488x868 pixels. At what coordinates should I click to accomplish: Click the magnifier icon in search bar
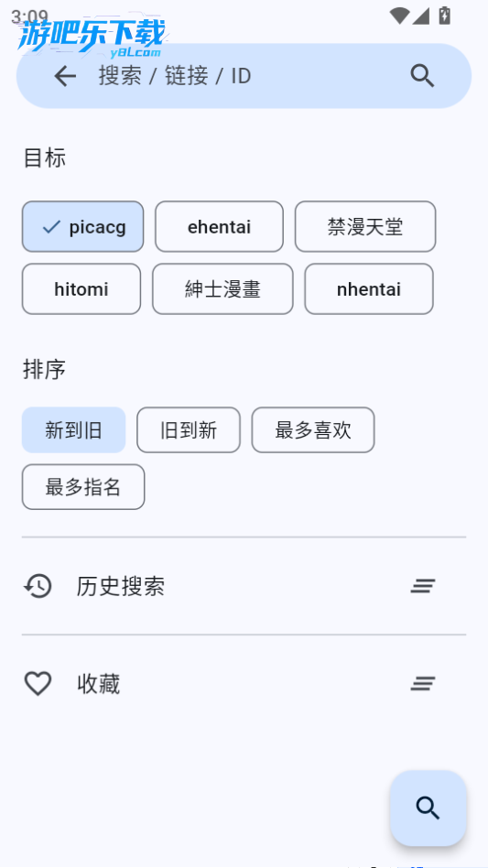pos(423,76)
